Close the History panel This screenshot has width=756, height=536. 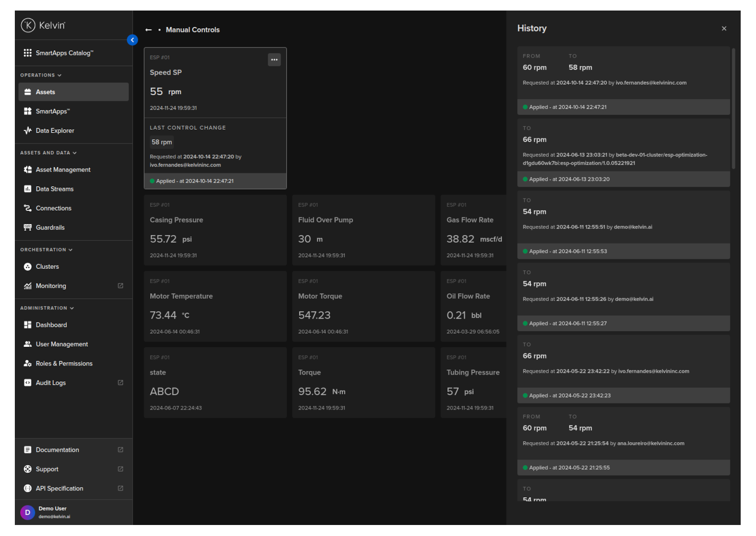724,29
